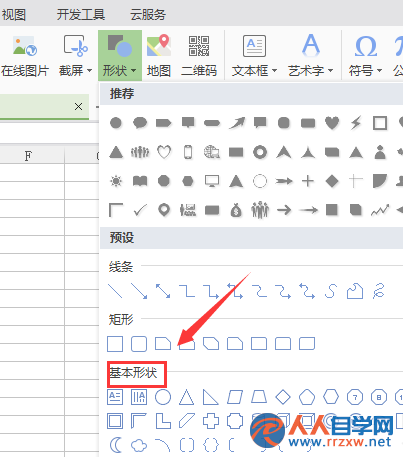
Task: Choose the cross plus shape in 基本形状
Action: pyautogui.click(x=211, y=421)
